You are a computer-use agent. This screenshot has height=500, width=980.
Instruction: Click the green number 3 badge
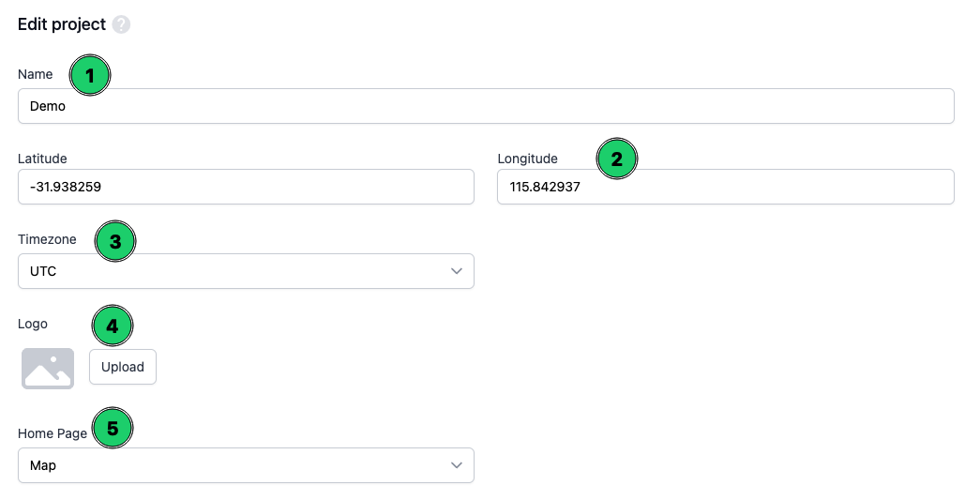(115, 241)
